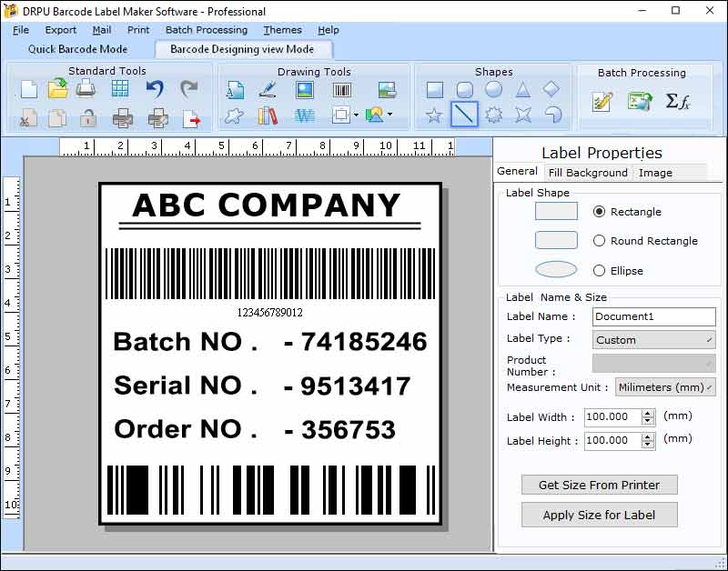Expand the frame tool dropdown arrow
The width and height of the screenshot is (728, 571).
click(x=356, y=115)
